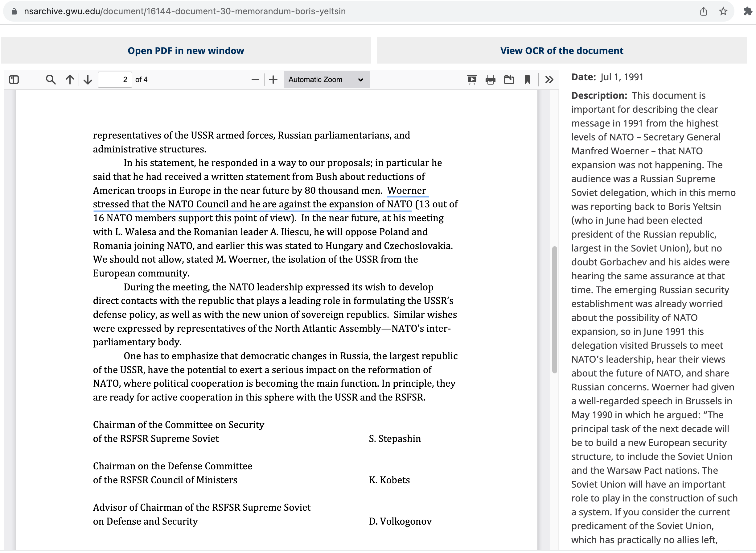This screenshot has height=553, width=756.
Task: Zoom out with the minus button
Action: (255, 80)
